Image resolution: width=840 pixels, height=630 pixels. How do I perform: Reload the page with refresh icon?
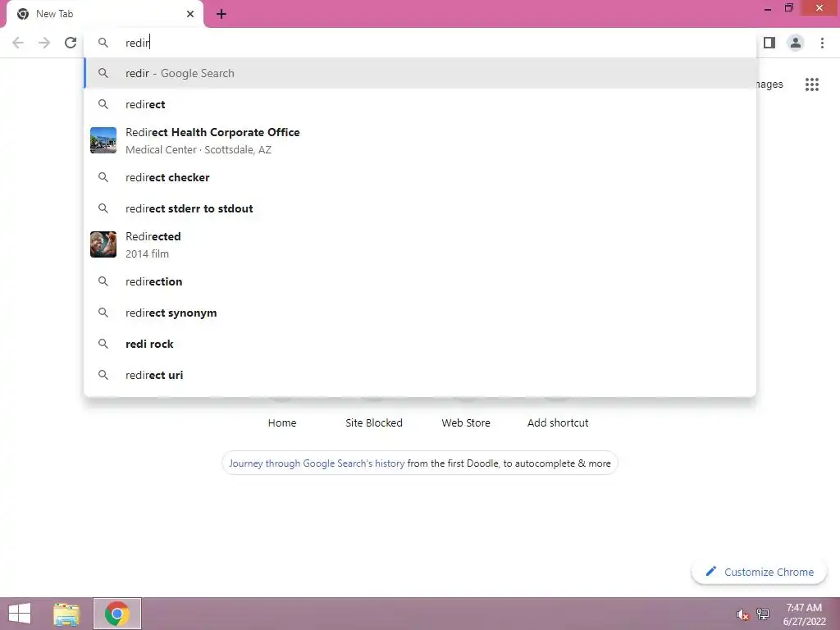coord(71,43)
